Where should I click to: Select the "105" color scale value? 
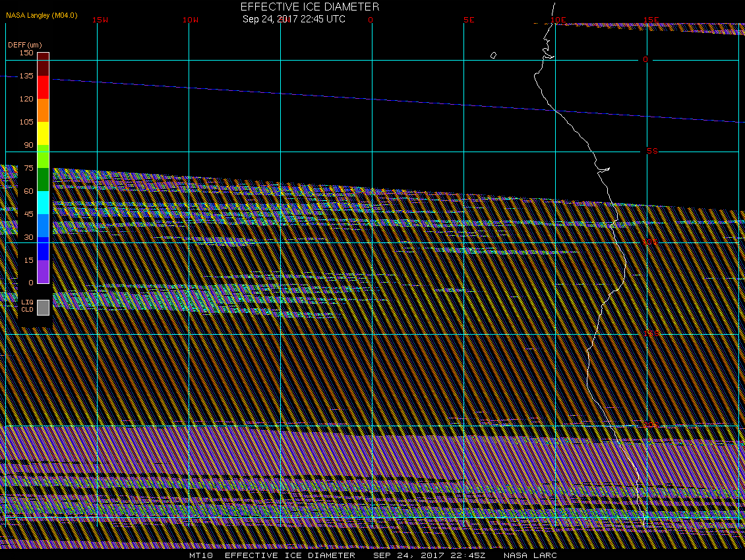click(26, 122)
